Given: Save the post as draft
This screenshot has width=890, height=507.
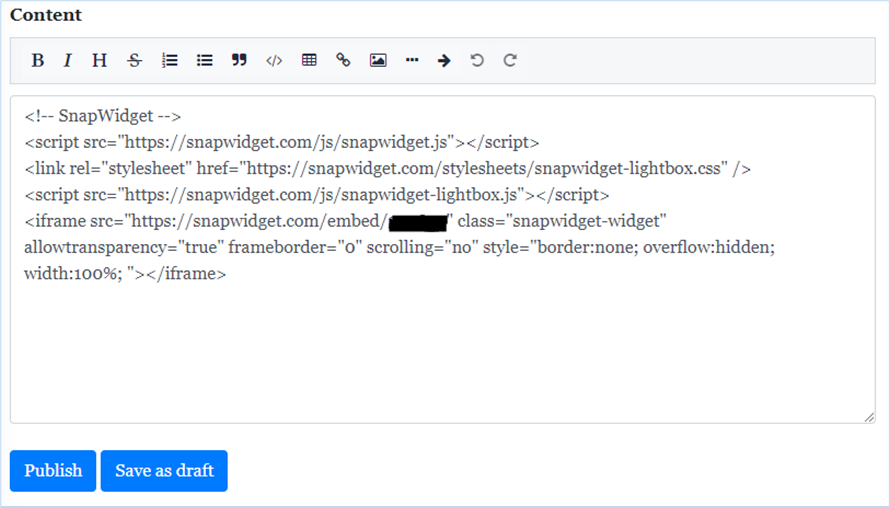Looking at the screenshot, I should (164, 471).
